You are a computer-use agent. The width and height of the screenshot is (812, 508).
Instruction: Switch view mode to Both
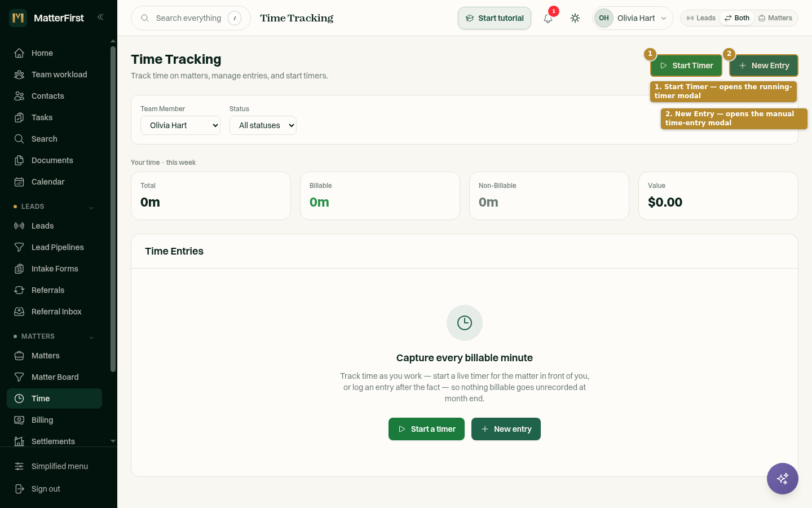tap(737, 18)
